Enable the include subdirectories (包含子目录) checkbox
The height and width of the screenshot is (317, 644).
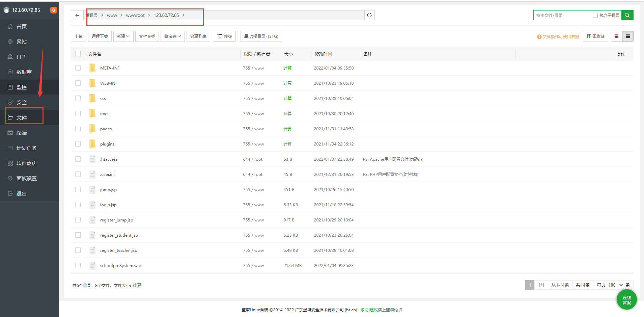595,15
